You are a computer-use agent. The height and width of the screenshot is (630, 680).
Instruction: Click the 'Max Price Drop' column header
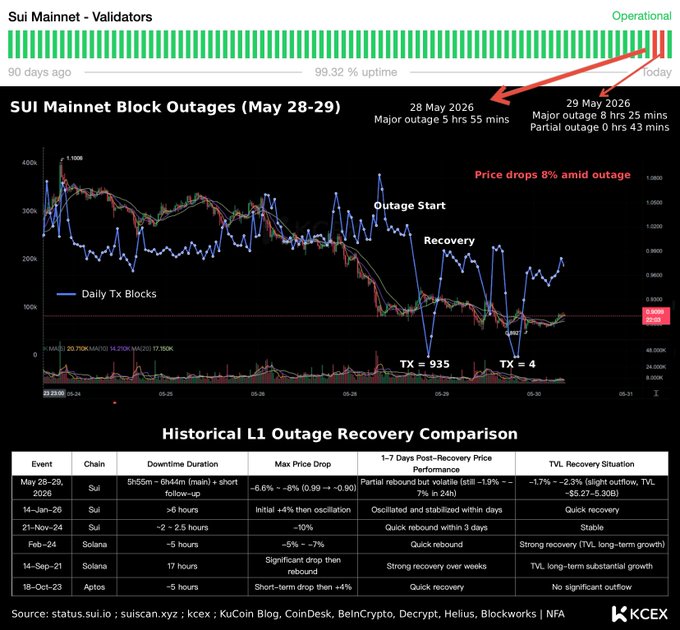click(303, 464)
